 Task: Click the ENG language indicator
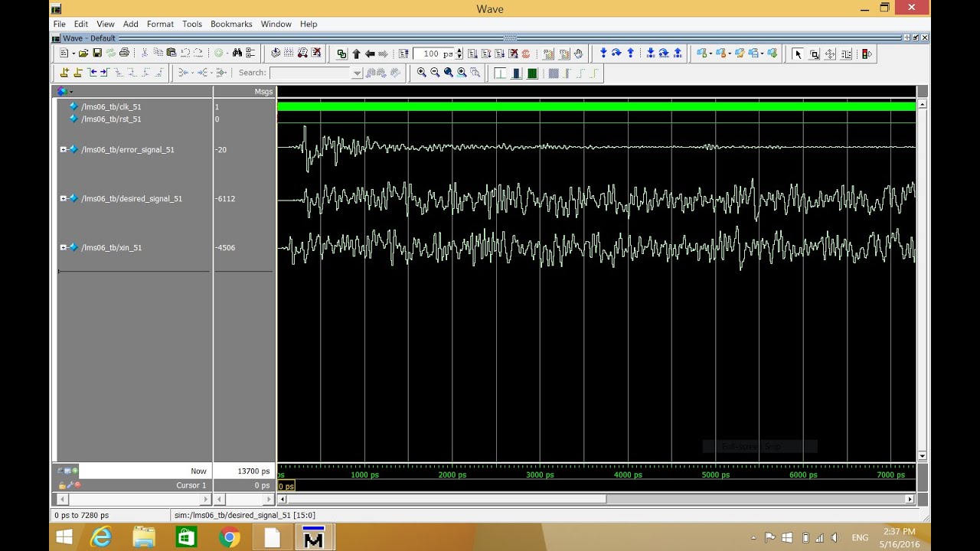(x=860, y=538)
